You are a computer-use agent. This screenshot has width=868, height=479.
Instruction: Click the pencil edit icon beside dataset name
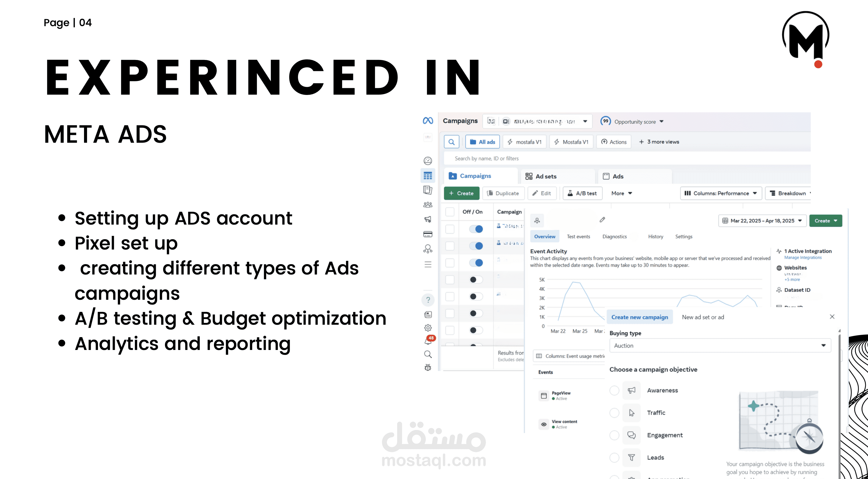pyautogui.click(x=603, y=220)
